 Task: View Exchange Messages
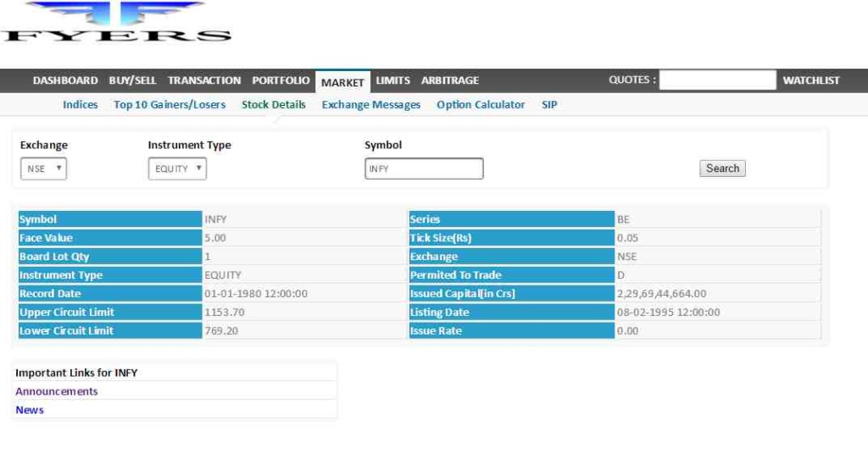pos(371,105)
